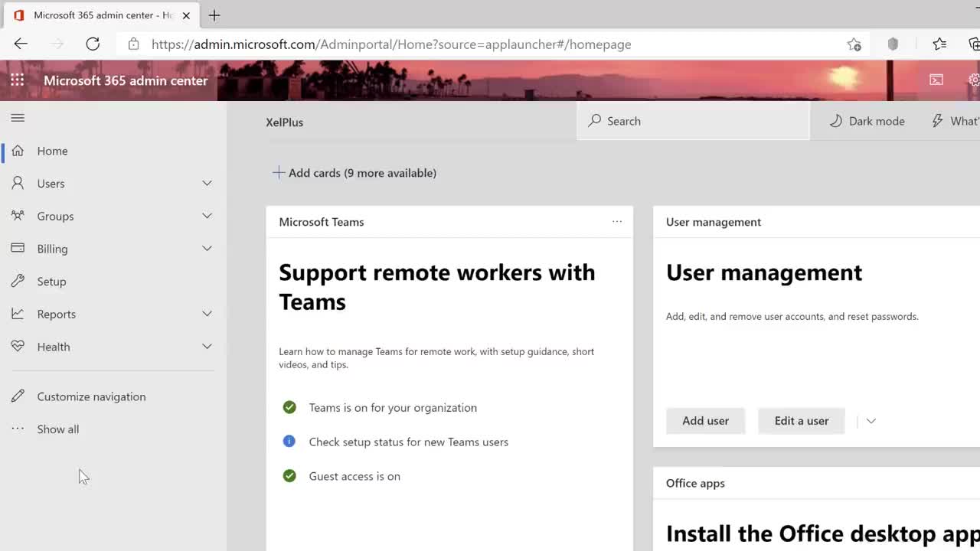Click the blue info icon for setup status
Image resolution: width=980 pixels, height=551 pixels.
point(289,442)
